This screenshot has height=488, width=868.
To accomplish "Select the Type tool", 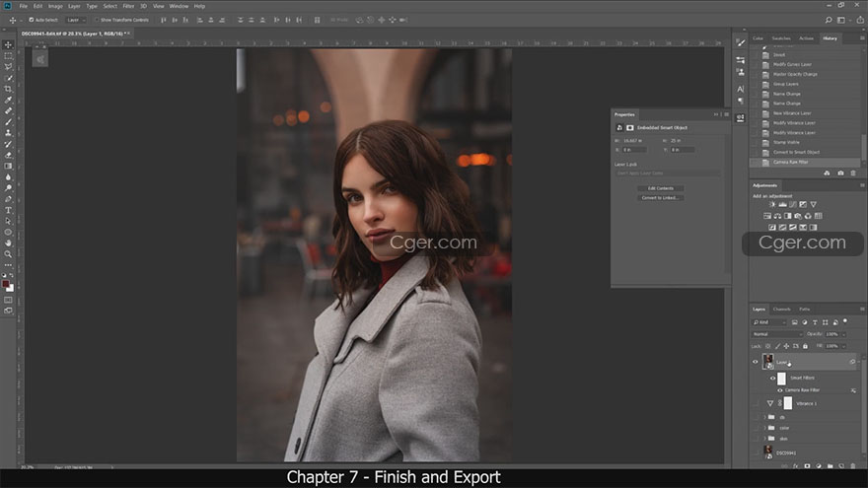I will [x=8, y=210].
